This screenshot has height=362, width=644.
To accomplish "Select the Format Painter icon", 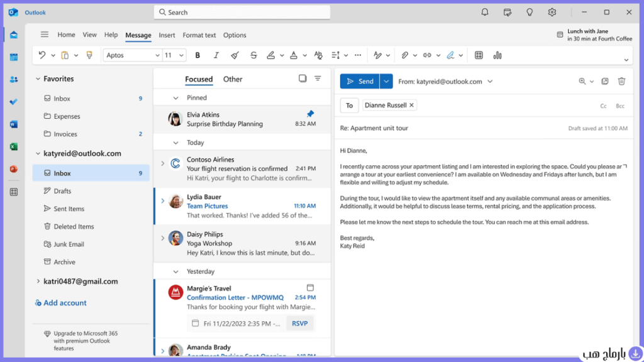I will point(89,55).
